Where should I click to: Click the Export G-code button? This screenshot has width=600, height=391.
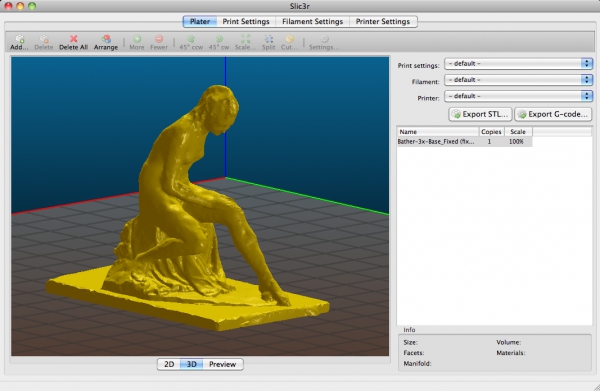tap(553, 114)
